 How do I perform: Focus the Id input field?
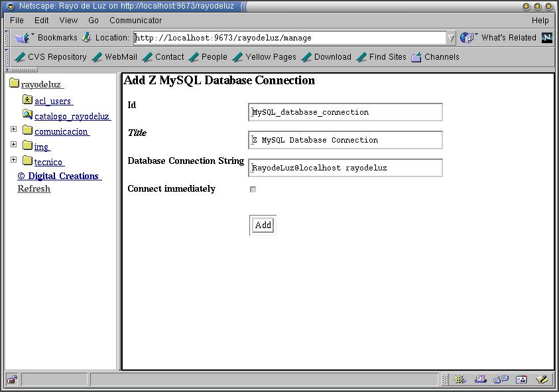345,112
